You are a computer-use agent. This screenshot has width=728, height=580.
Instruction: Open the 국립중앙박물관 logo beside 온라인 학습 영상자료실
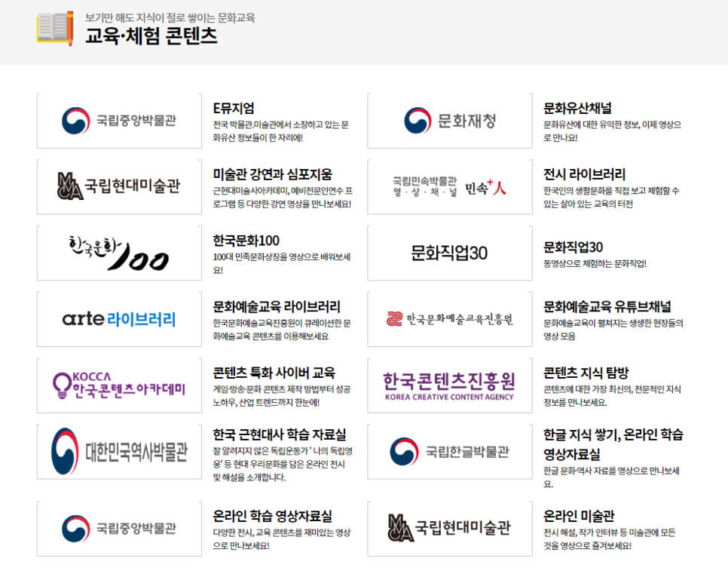[x=119, y=529]
